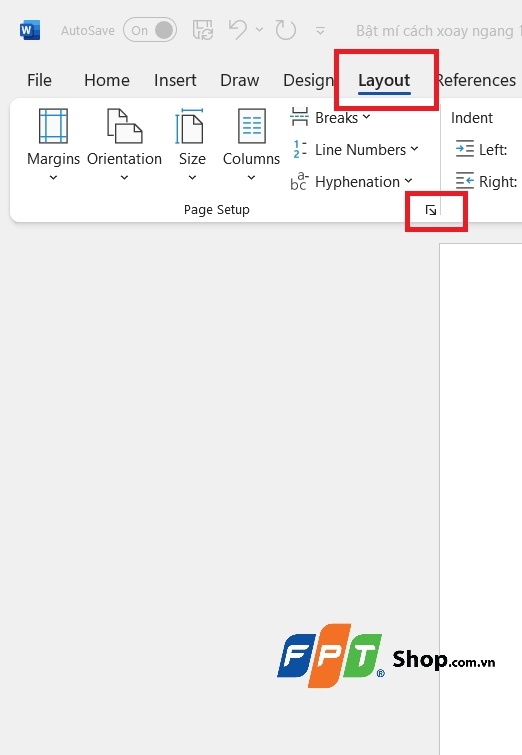
Task: Open the Page Setup dialog launcher
Action: pyautogui.click(x=431, y=210)
